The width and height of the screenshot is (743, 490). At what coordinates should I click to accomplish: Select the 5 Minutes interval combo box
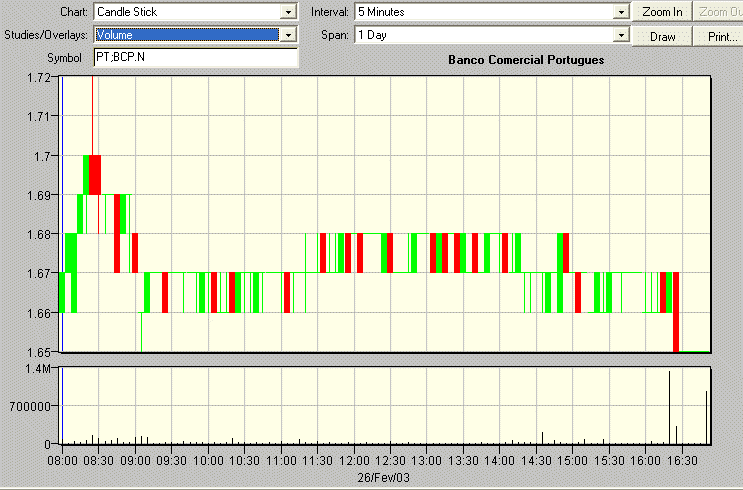point(492,12)
